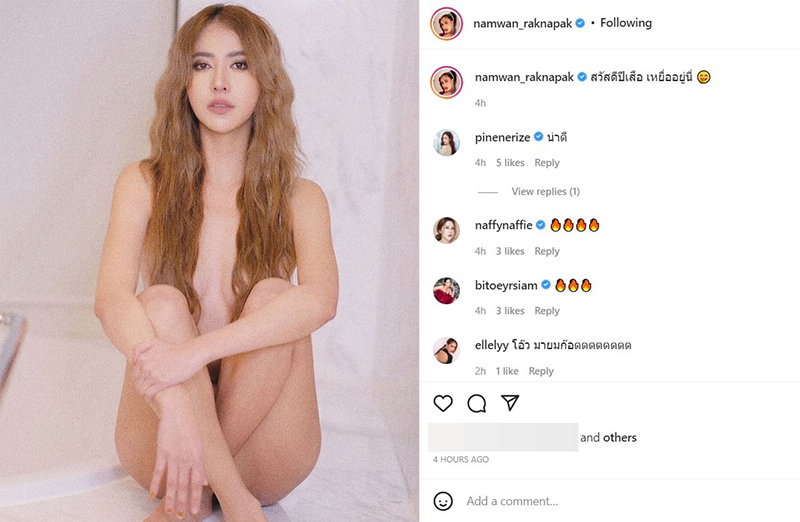
Task: View 5 likes on pinenerize comment
Action: pyautogui.click(x=512, y=163)
